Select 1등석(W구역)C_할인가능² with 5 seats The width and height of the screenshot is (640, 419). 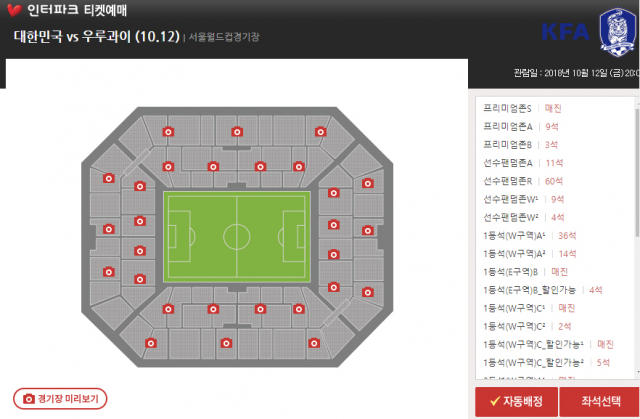tap(547, 362)
